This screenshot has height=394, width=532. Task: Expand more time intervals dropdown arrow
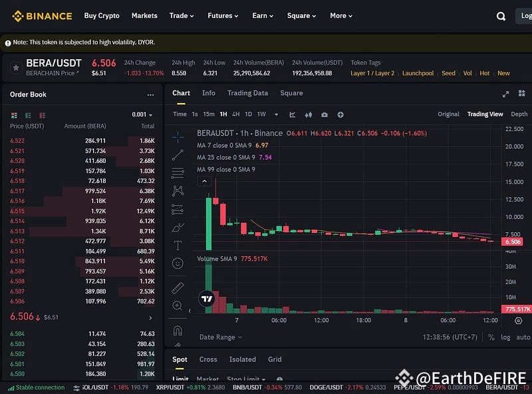pyautogui.click(x=276, y=114)
